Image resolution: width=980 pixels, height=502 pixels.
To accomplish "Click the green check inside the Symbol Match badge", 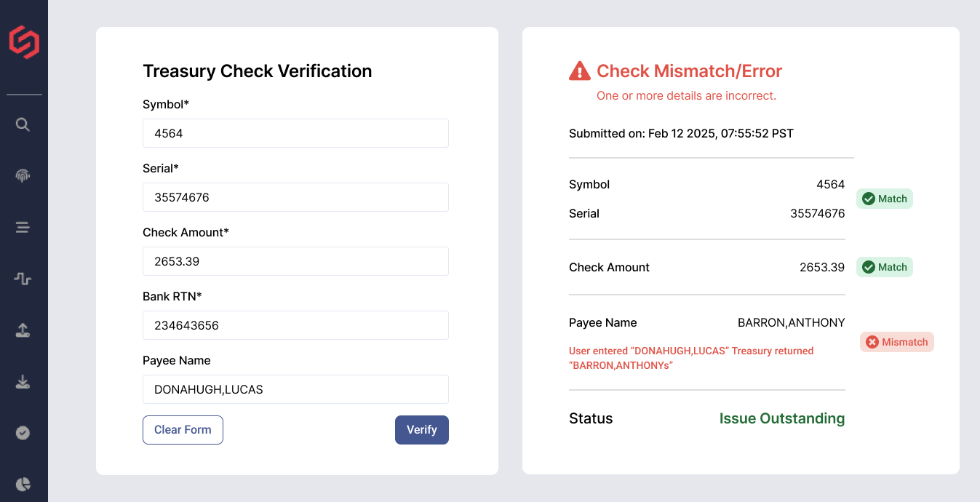I will coord(870,198).
